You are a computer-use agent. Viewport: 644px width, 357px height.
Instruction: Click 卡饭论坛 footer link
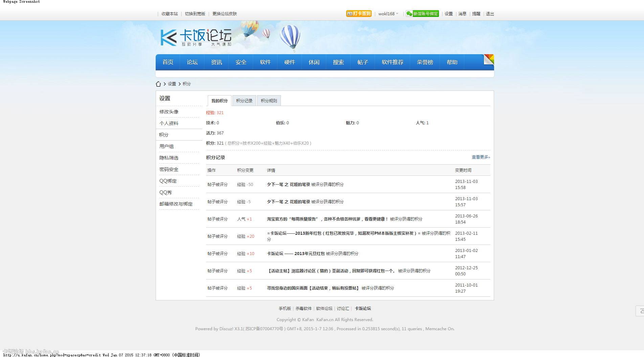tap(363, 309)
